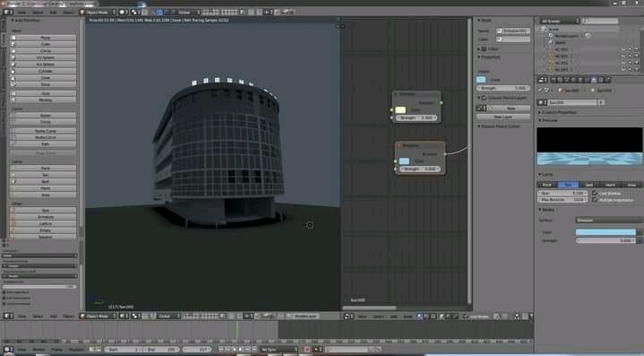This screenshot has width=644, height=356.
Task: Open the Playback menu in the timeline
Action: tap(76, 350)
